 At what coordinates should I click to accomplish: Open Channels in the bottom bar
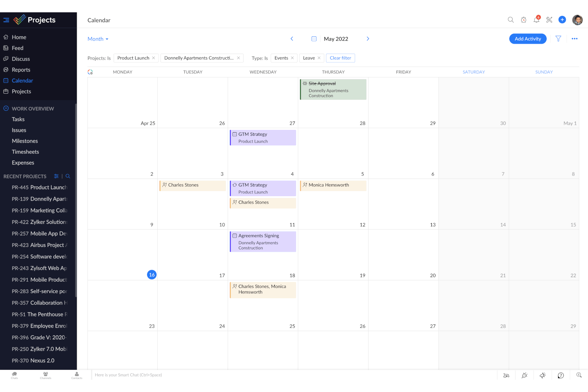pos(45,375)
